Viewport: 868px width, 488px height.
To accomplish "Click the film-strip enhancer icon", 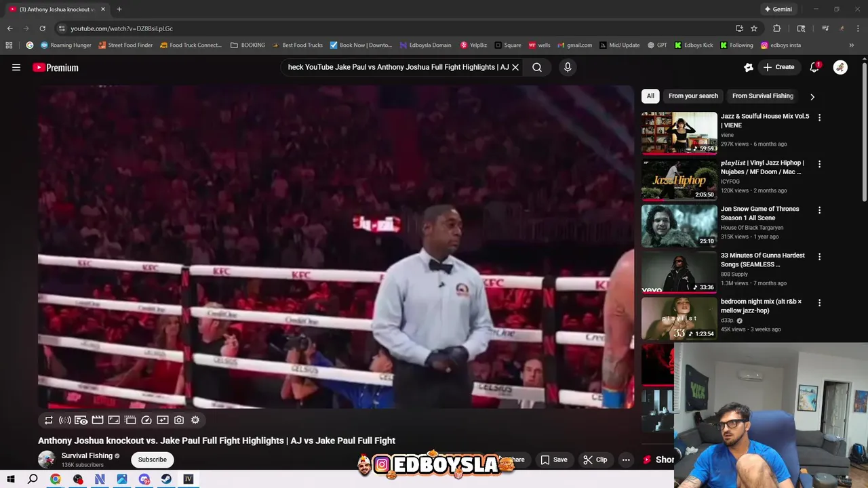I will coord(130,420).
